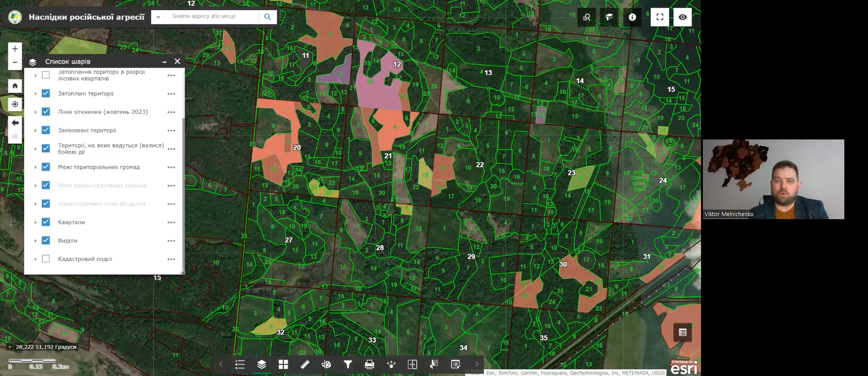This screenshot has height=376, width=868.
Task: Click the legend list icon in bottom toolbar
Action: pos(240,365)
